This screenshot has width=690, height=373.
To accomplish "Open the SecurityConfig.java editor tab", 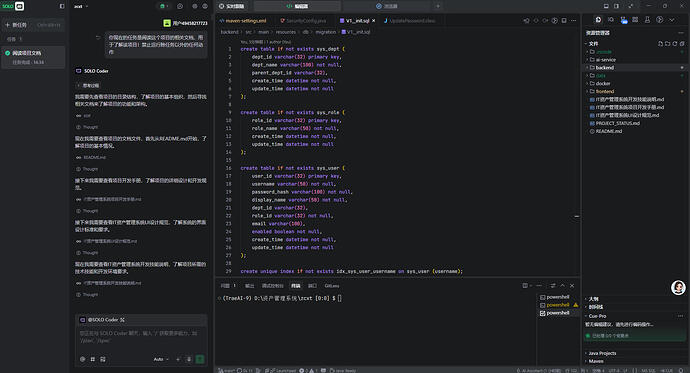I will (303, 21).
